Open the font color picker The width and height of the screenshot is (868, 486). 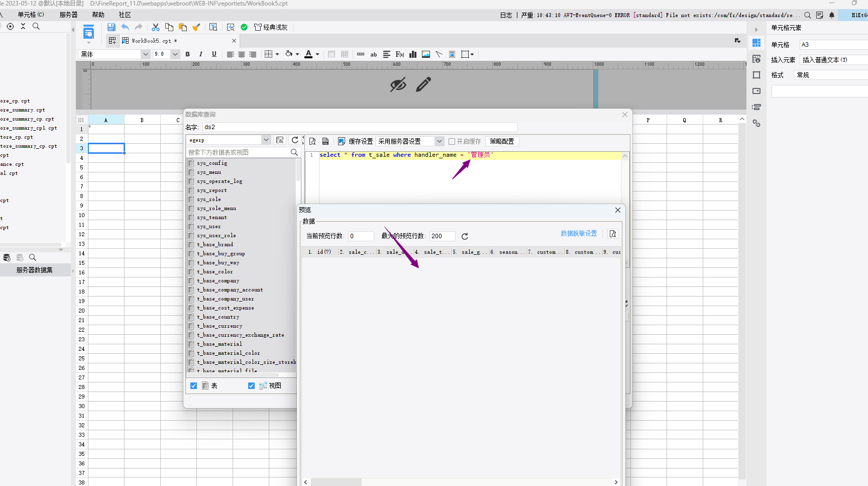[317, 54]
